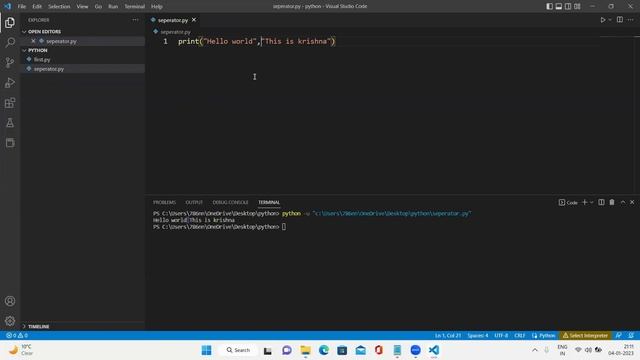
Task: Open new terminal launch profile dropdown
Action: click(591, 202)
